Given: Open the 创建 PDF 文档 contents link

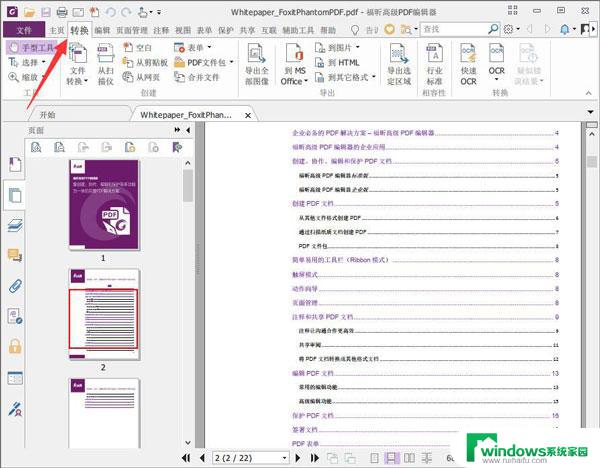Looking at the screenshot, I should click(x=313, y=204).
